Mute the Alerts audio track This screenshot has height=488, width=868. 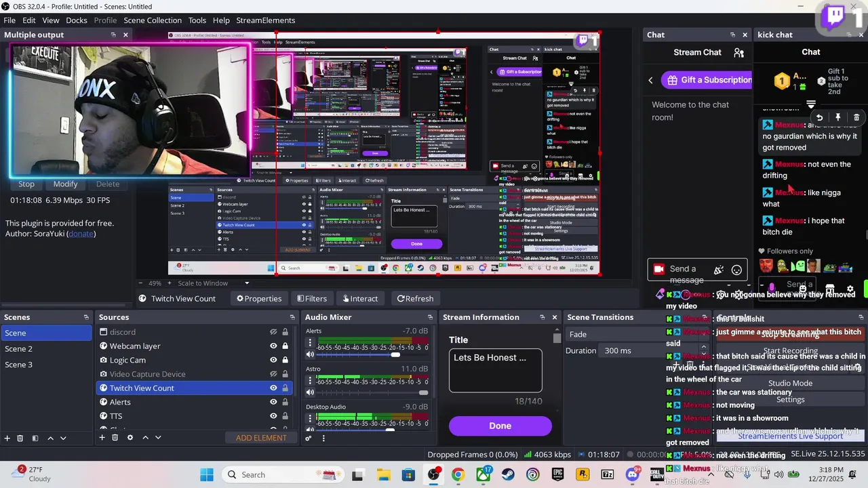310,354
